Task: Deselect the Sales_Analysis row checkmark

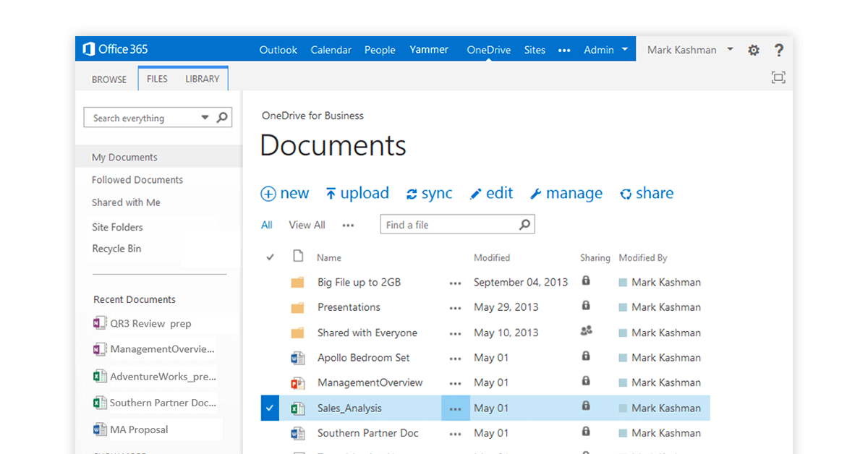Action: coord(270,408)
